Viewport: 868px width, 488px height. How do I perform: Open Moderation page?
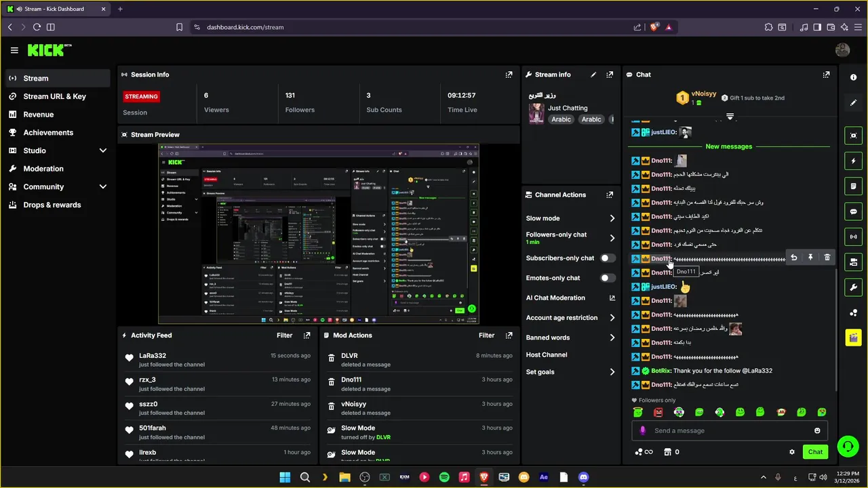[x=58, y=168]
